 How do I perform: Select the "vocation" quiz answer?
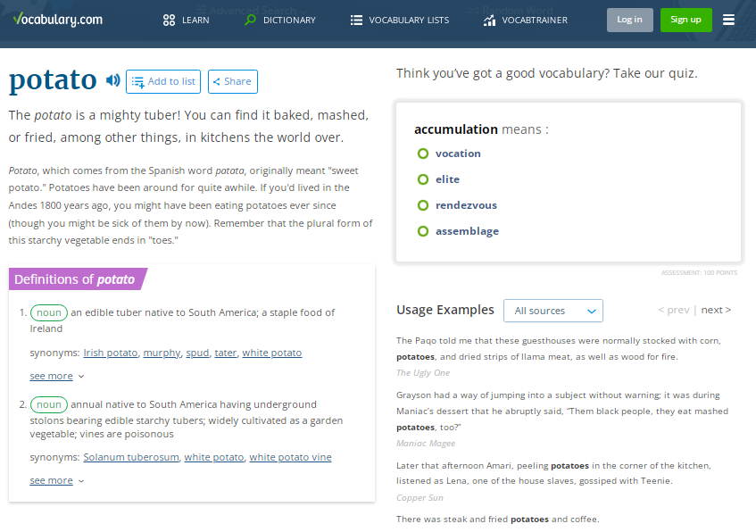423,154
